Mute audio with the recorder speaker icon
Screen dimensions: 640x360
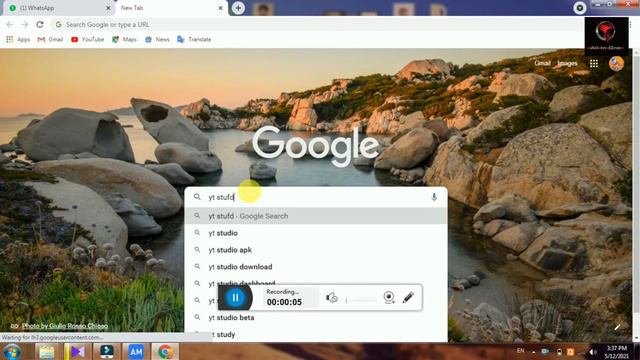point(332,298)
